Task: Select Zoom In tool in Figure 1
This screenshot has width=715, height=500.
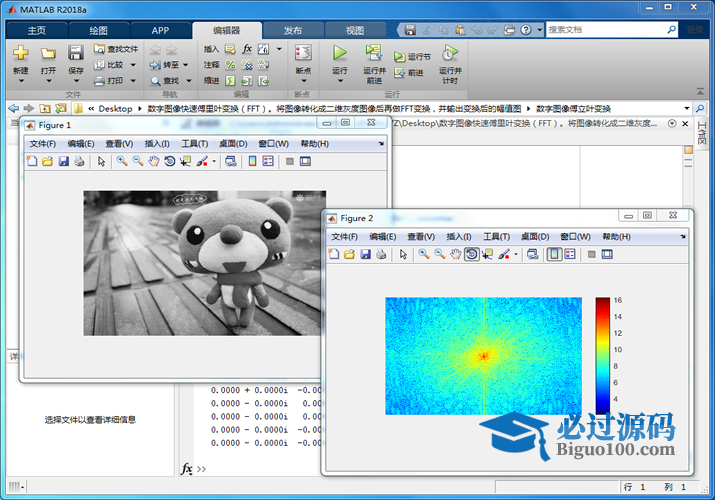Action: pos(121,161)
